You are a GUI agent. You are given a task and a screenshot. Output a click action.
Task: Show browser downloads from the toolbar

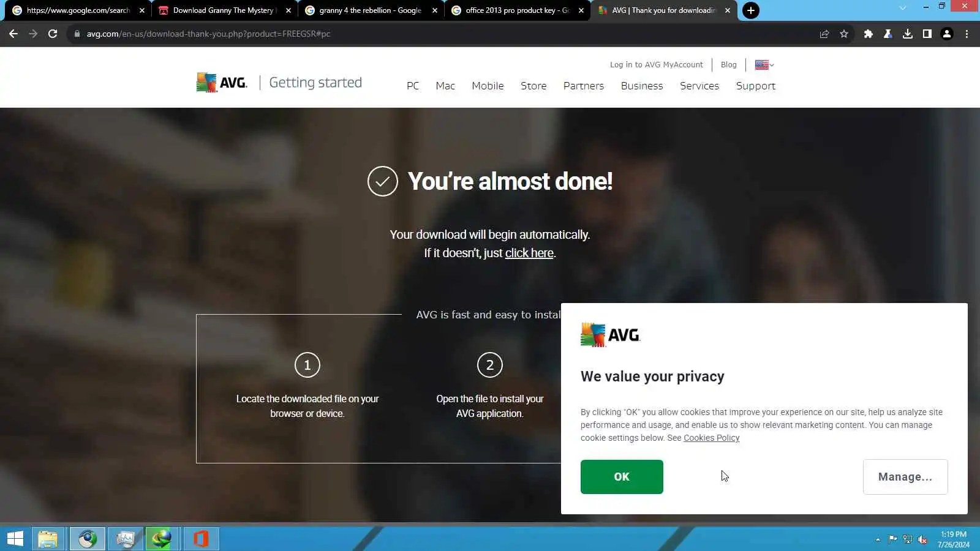pos(908,34)
